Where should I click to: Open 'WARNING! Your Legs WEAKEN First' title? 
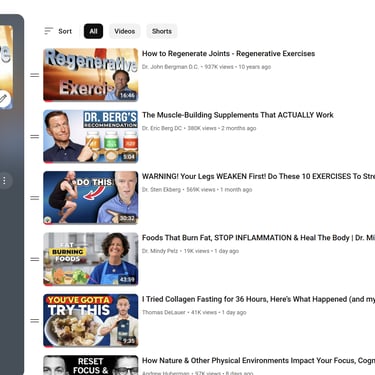[258, 176]
